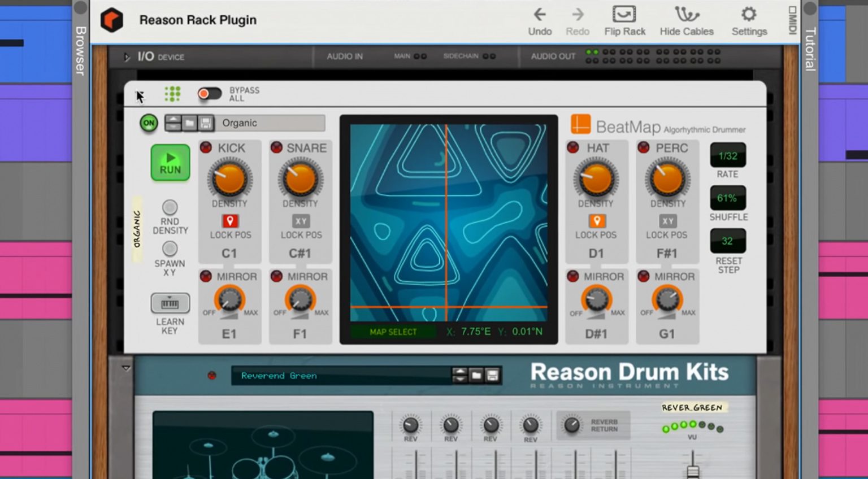Viewport: 868px width, 479px height.
Task: Toggle the green ON button for BeatMap
Action: pos(147,123)
